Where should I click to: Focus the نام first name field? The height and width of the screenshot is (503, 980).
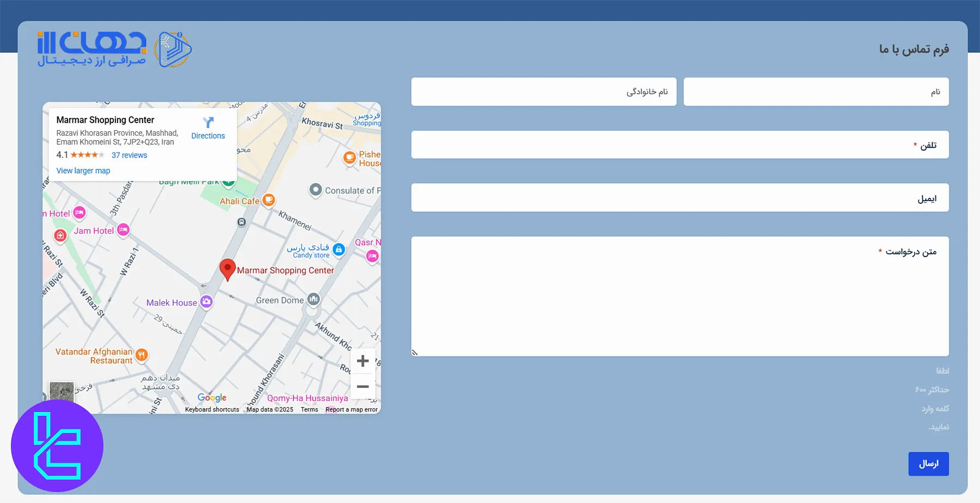(x=816, y=92)
